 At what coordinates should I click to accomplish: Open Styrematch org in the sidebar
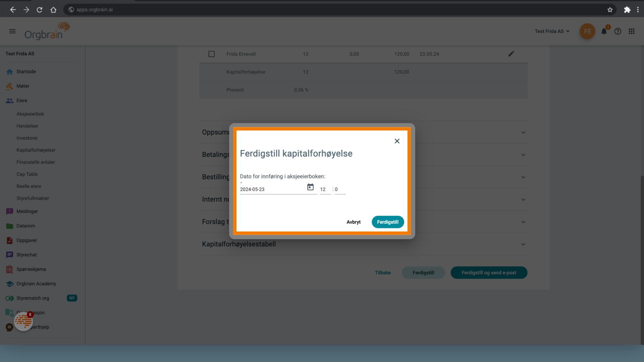(x=33, y=298)
